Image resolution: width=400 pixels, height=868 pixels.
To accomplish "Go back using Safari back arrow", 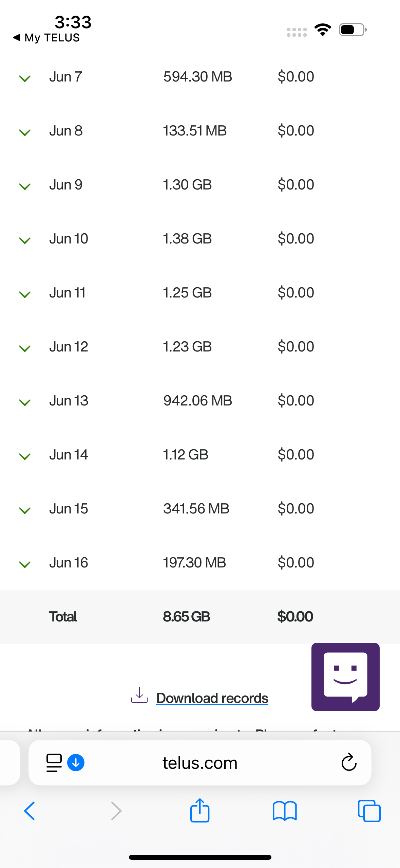I will pyautogui.click(x=30, y=811).
